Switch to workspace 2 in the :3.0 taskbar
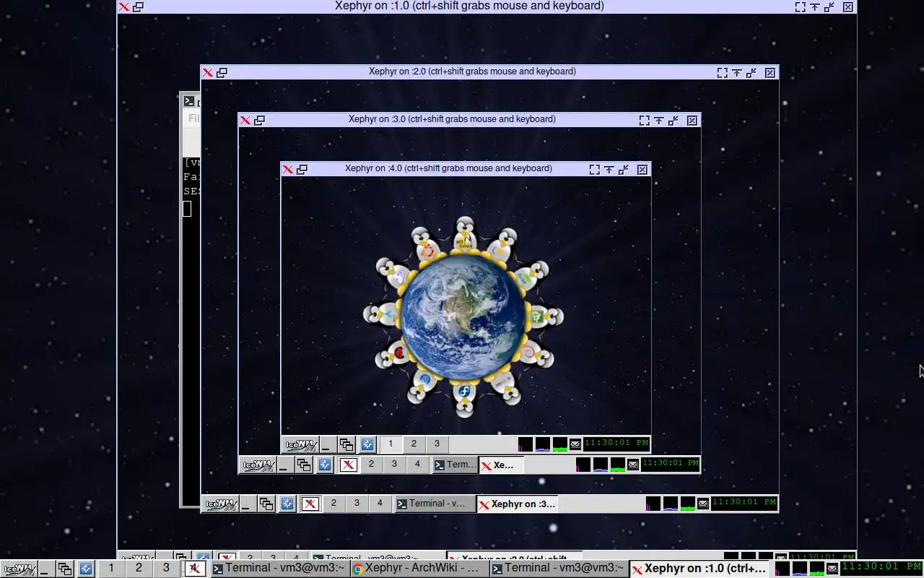Viewport: 924px width, 578px height. (x=371, y=464)
